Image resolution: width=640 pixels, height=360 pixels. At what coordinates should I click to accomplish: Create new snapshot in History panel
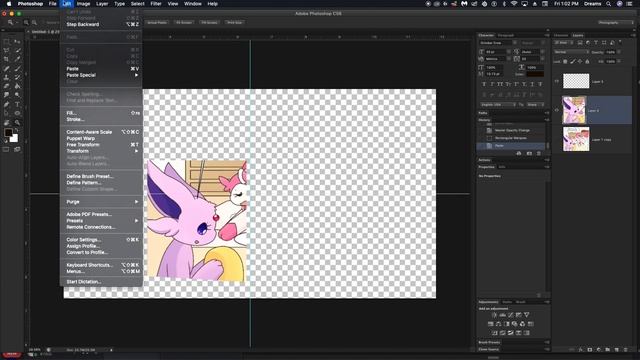[x=529, y=153]
